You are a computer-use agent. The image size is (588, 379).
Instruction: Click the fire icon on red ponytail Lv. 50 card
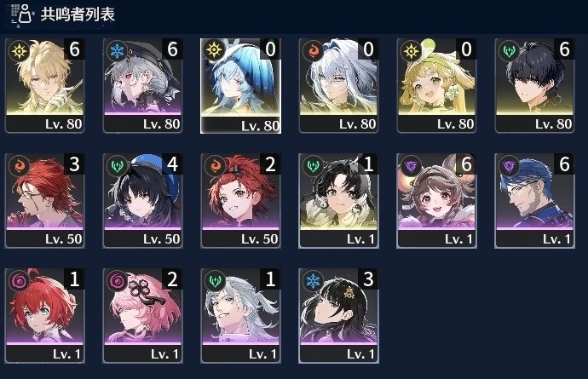click(216, 165)
